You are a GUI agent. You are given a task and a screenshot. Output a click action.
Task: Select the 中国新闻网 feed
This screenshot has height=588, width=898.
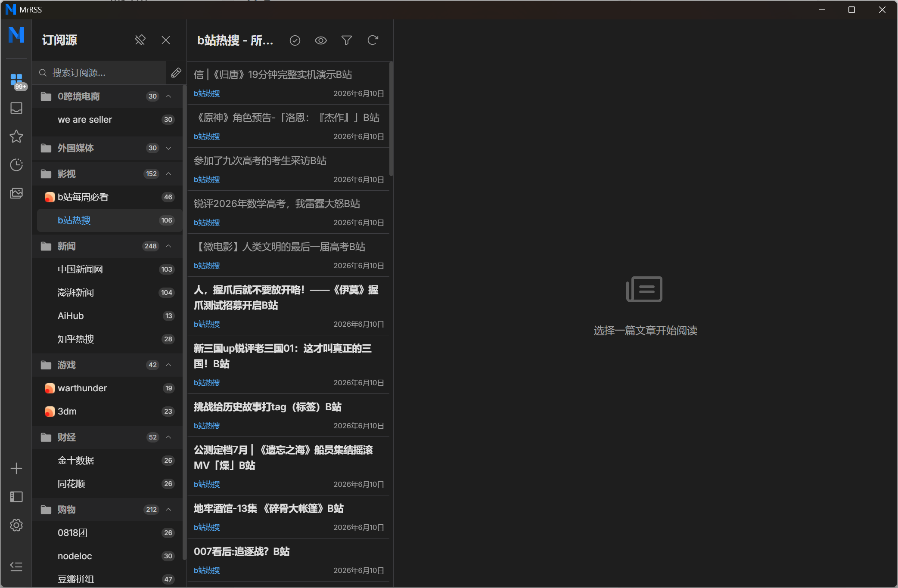(109, 269)
